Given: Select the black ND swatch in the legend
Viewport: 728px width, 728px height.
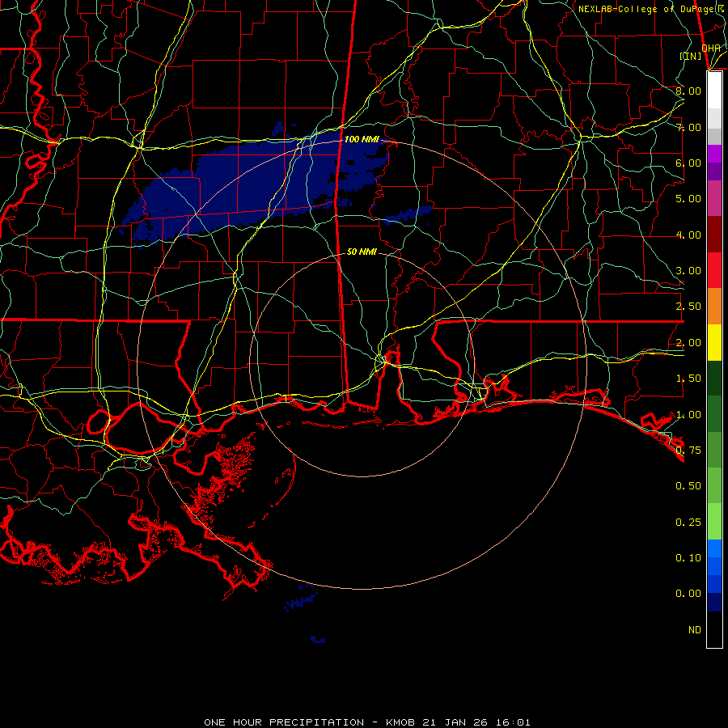Looking at the screenshot, I should pyautogui.click(x=714, y=629).
